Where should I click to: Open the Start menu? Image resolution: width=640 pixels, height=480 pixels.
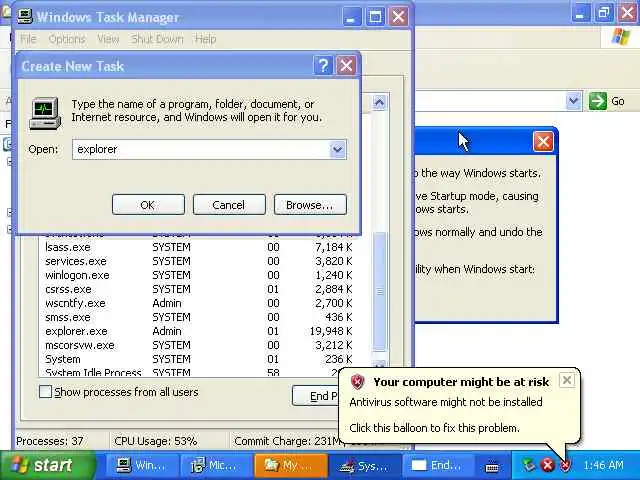(x=46, y=465)
